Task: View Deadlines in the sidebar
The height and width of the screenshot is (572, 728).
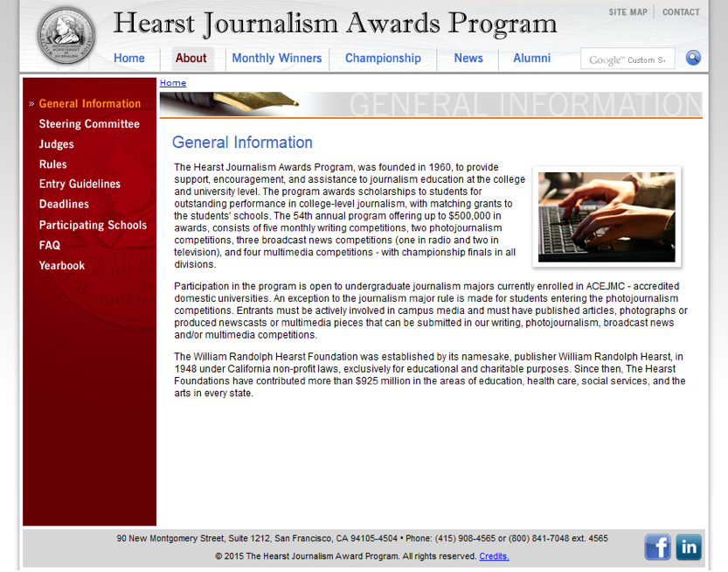Action: click(64, 205)
